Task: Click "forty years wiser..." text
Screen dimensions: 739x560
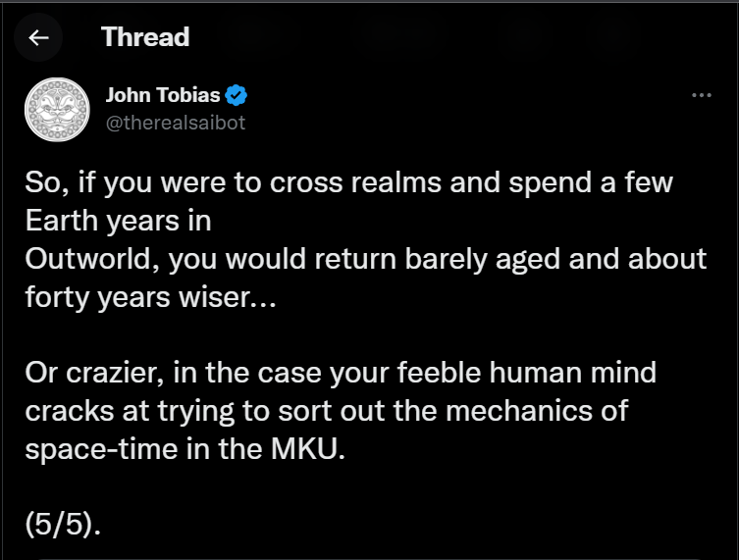Action: [150, 296]
